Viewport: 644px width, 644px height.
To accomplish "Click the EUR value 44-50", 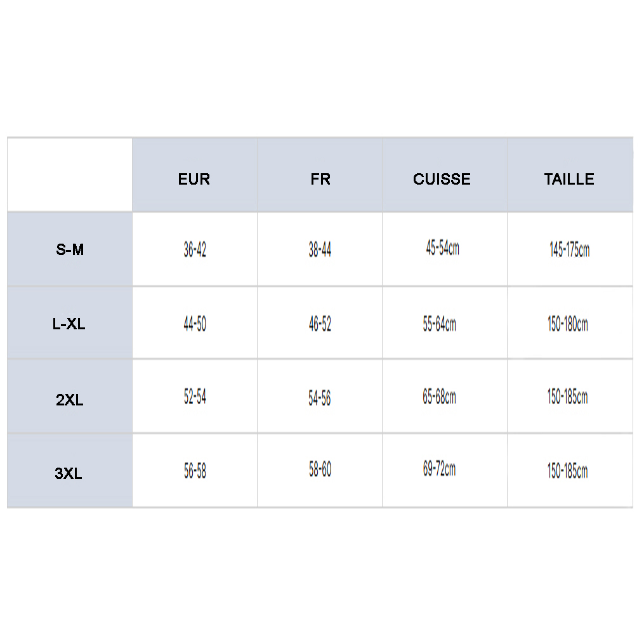I will pyautogui.click(x=195, y=325).
